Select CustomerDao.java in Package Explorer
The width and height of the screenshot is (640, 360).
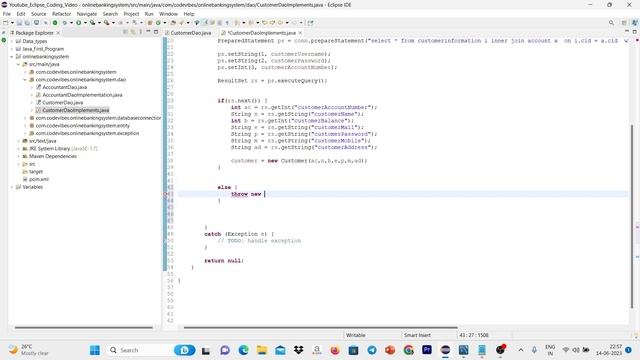62,103
